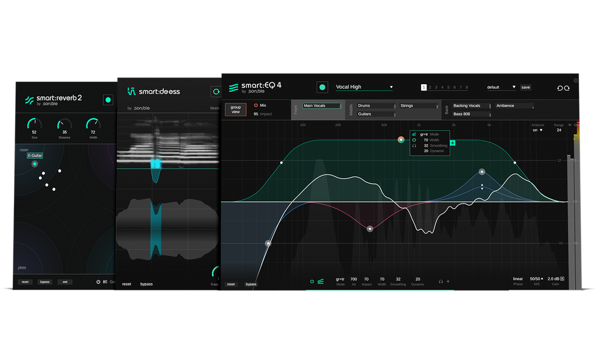This screenshot has height=364, width=599.
Task: Select state 3 in smart:EQ 4
Action: click(436, 88)
